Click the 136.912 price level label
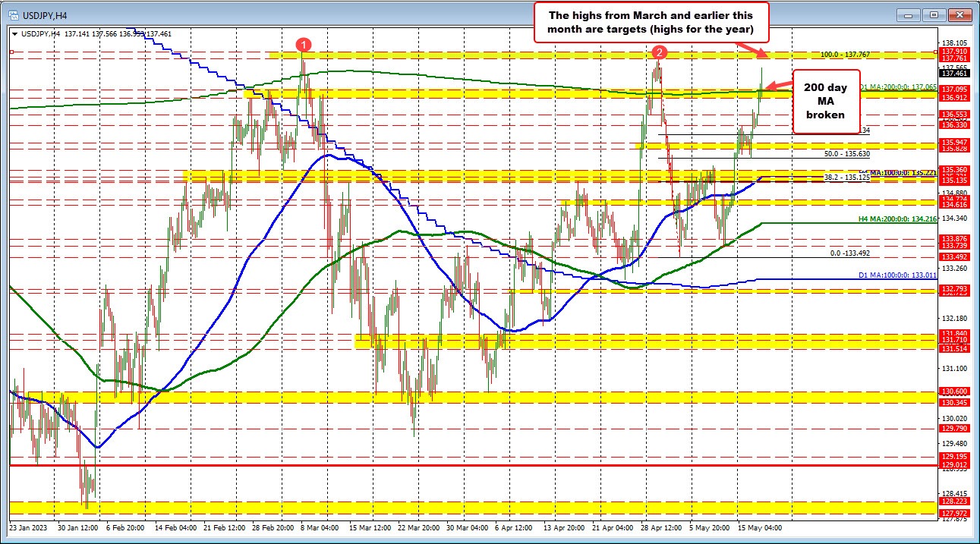 (x=953, y=97)
